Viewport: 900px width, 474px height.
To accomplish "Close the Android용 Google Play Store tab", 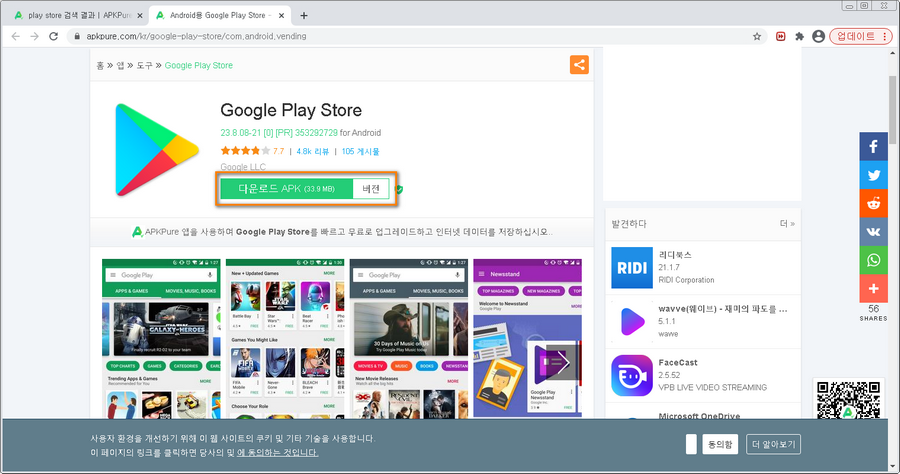I will (281, 15).
